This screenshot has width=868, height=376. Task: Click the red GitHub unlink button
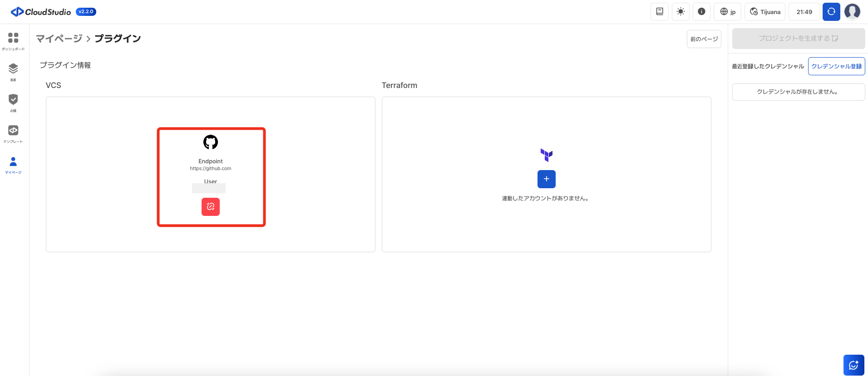[x=211, y=207]
